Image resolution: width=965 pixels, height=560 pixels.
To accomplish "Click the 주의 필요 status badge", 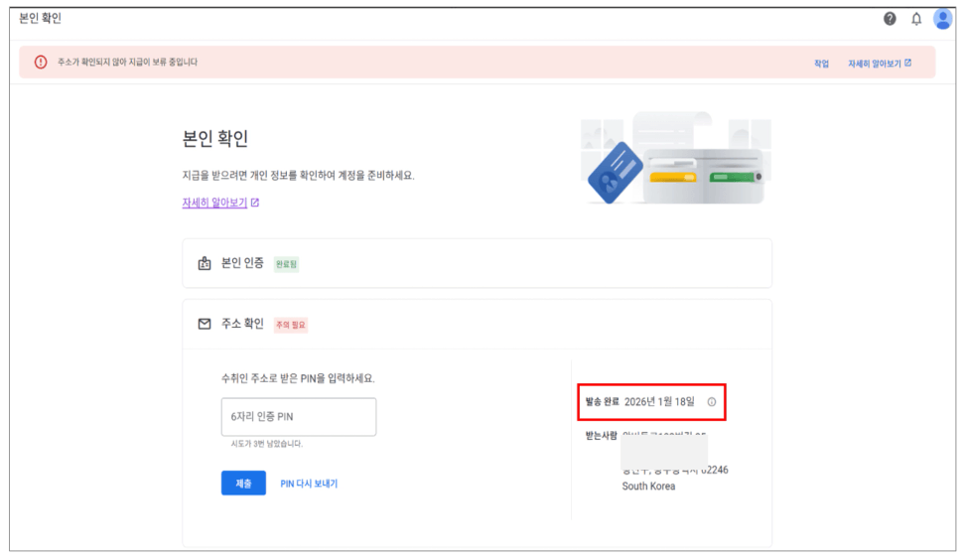I will 291,325.
